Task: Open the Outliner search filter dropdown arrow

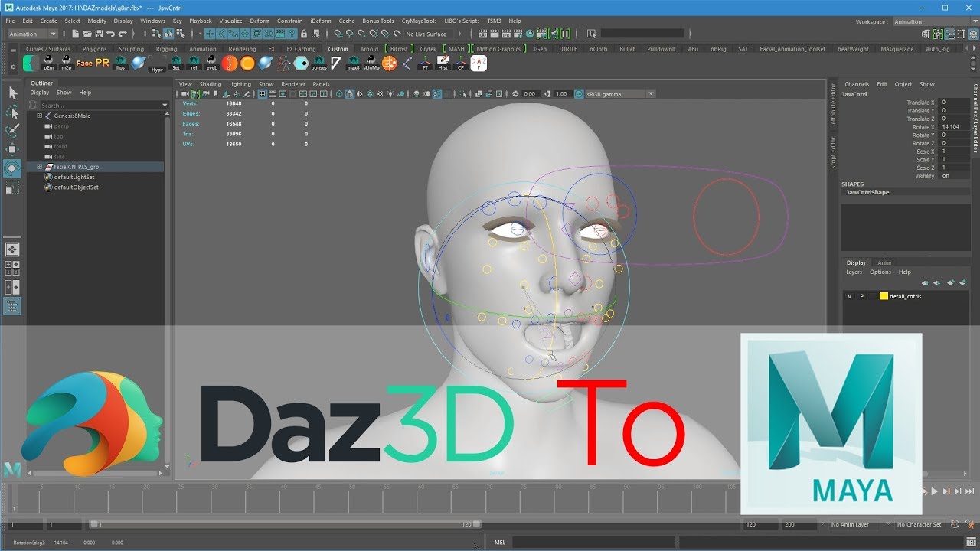Action: [165, 105]
